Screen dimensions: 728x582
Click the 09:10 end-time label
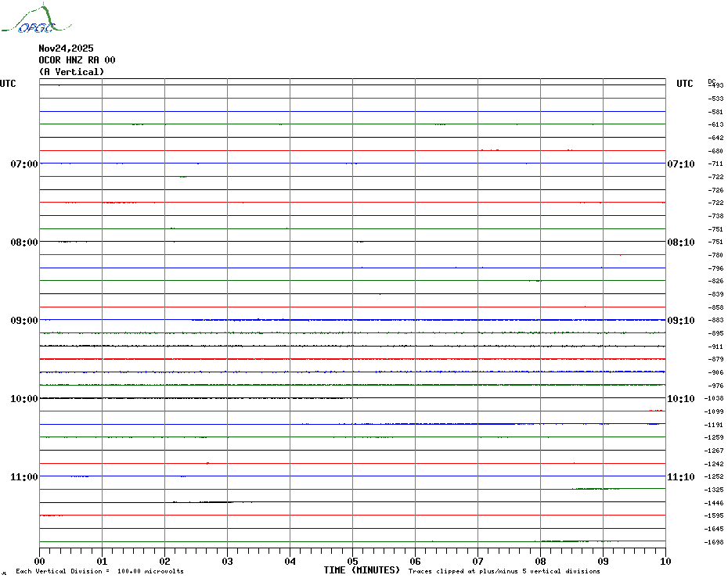(x=680, y=321)
